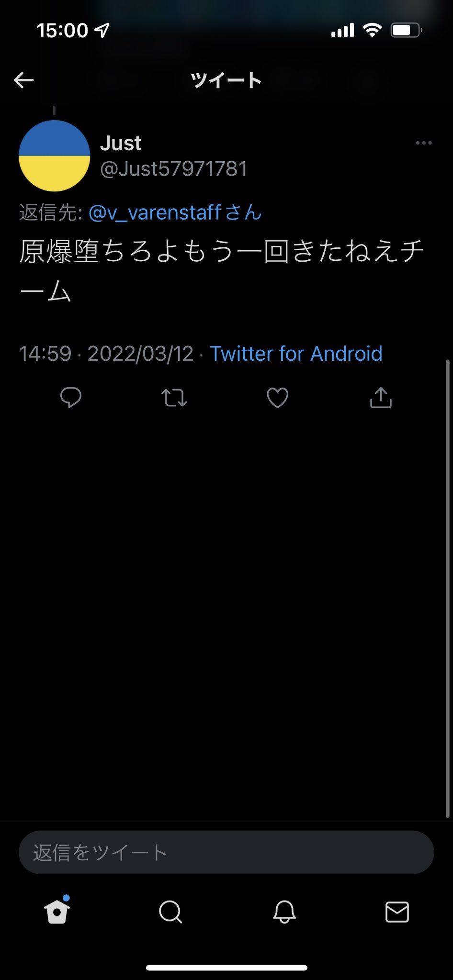Tap the reply speech bubble icon
Image resolution: width=453 pixels, height=980 pixels.
(x=71, y=398)
